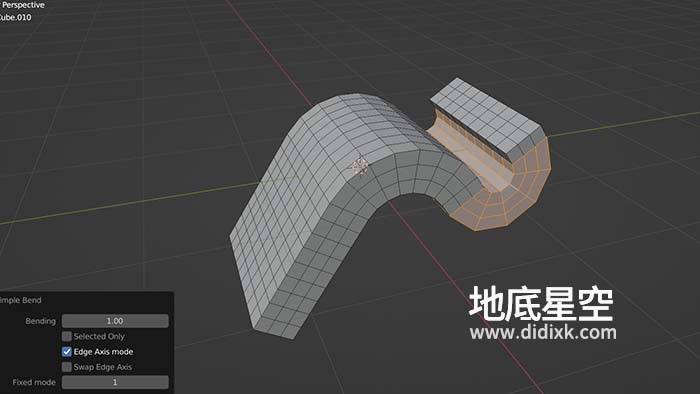Uncheck the Edge Axis mode checkbox
700x394 pixels.
[67, 352]
